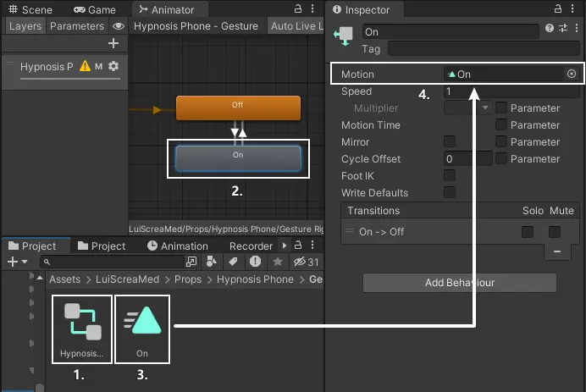Open Hypnosis P layer settings gear

pyautogui.click(x=113, y=67)
